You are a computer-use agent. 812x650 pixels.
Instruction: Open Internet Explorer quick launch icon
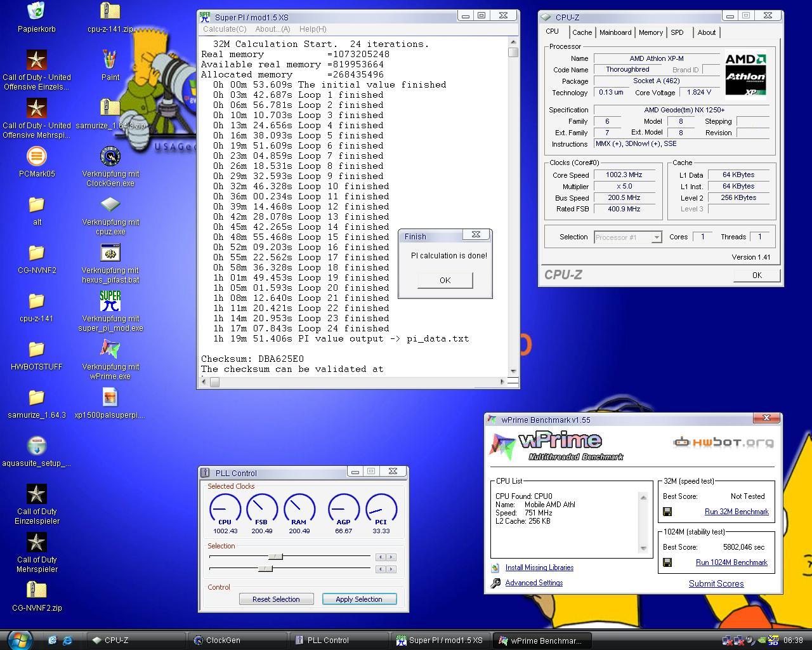67,640
